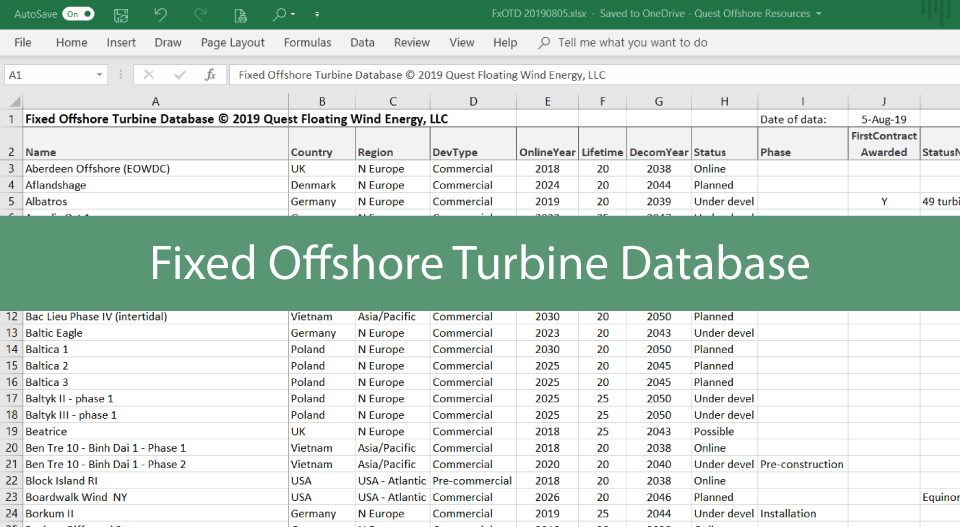Click the '5-Aug-19' date cell
The image size is (960, 527).
883,119
